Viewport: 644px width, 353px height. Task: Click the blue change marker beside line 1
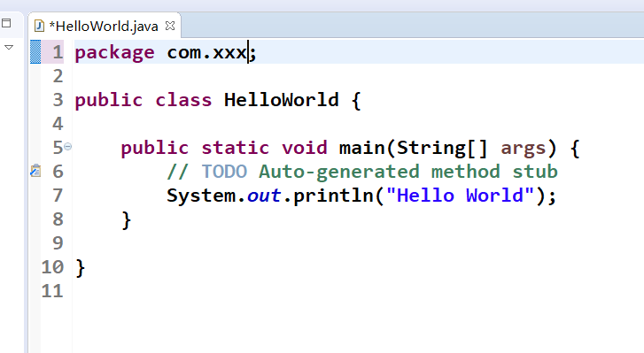35,52
